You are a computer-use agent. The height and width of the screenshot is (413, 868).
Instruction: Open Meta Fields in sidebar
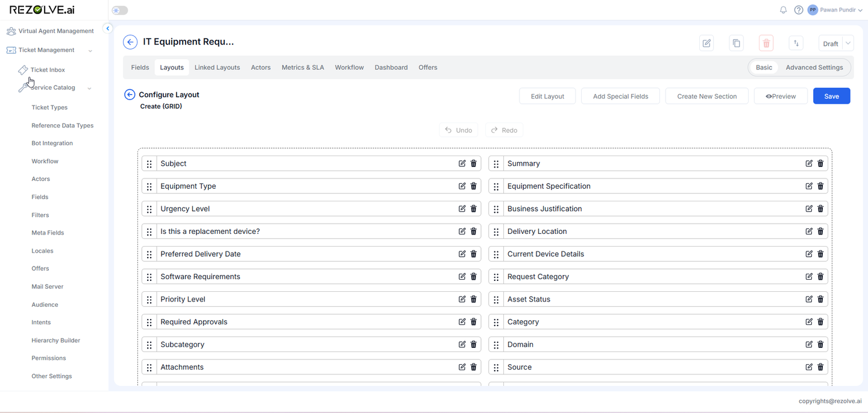pos(48,233)
